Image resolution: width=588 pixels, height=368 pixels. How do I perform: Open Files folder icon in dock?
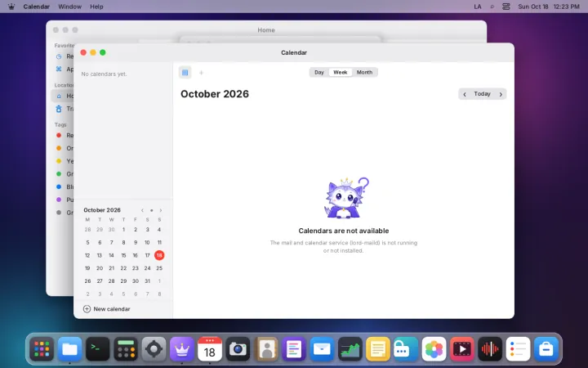[x=69, y=349]
